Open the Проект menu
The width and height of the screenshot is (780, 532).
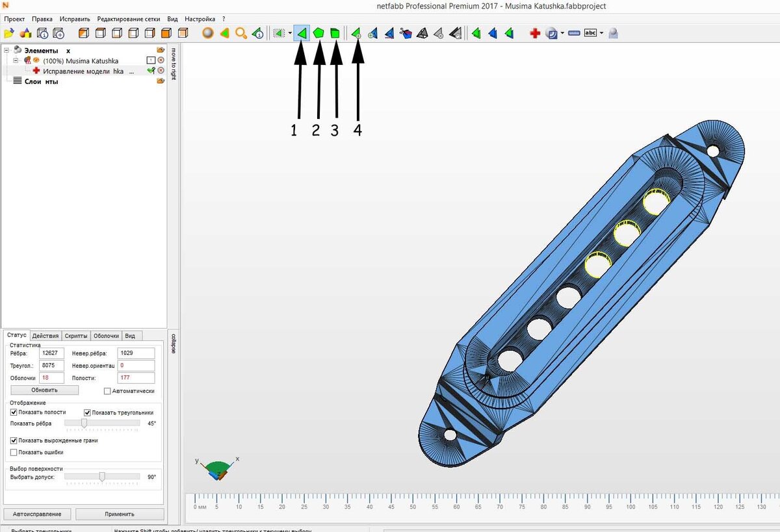tap(14, 19)
